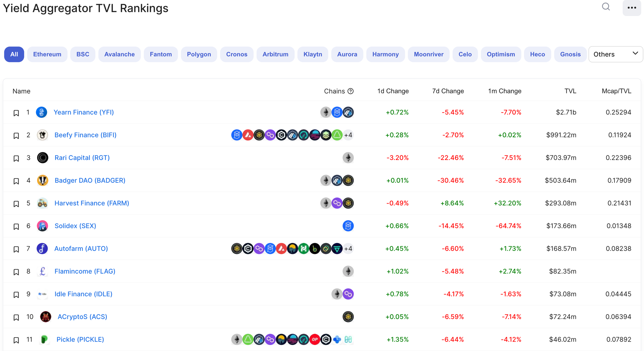Screen dimensions: 644x351
Task: Show Autofarm's +4 additional chains
Action: click(x=348, y=249)
